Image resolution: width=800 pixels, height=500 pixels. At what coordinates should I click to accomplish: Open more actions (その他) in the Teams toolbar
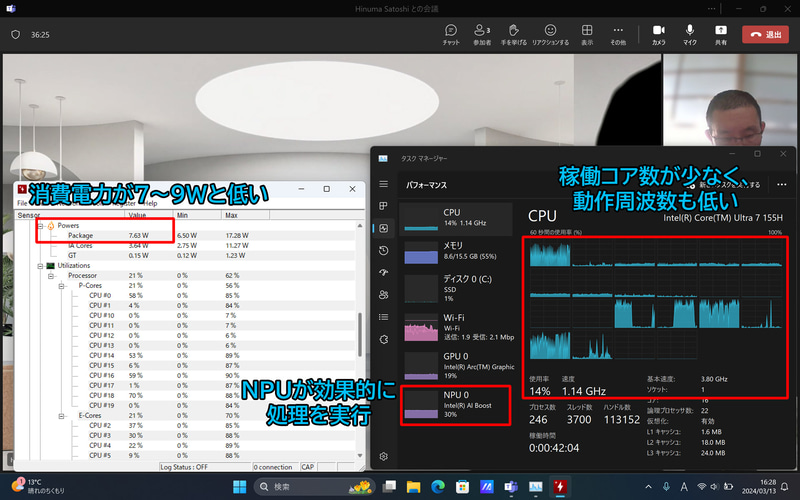coord(618,35)
